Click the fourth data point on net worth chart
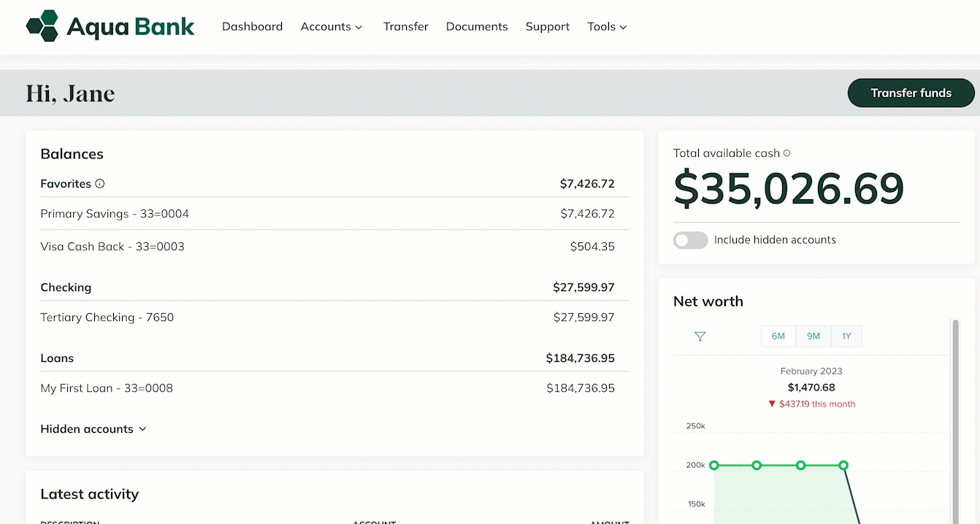980x524 pixels. [x=843, y=465]
